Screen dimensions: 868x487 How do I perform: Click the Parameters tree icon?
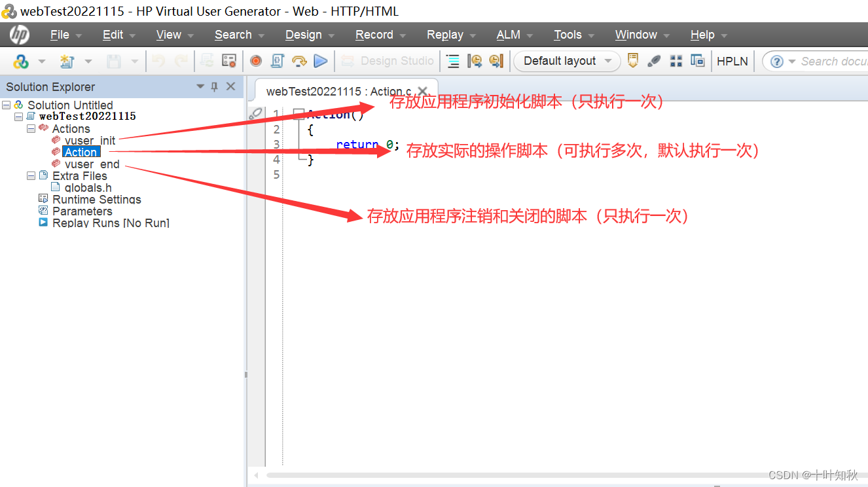(x=43, y=210)
